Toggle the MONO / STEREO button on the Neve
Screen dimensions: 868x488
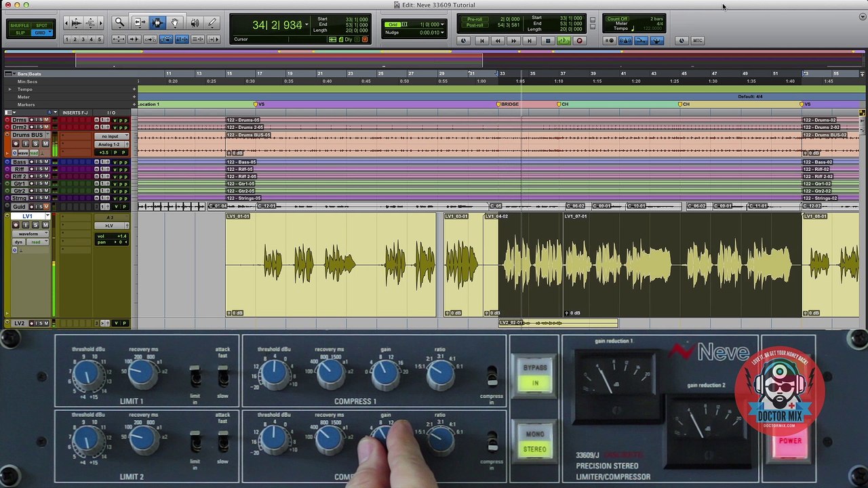pyautogui.click(x=534, y=441)
